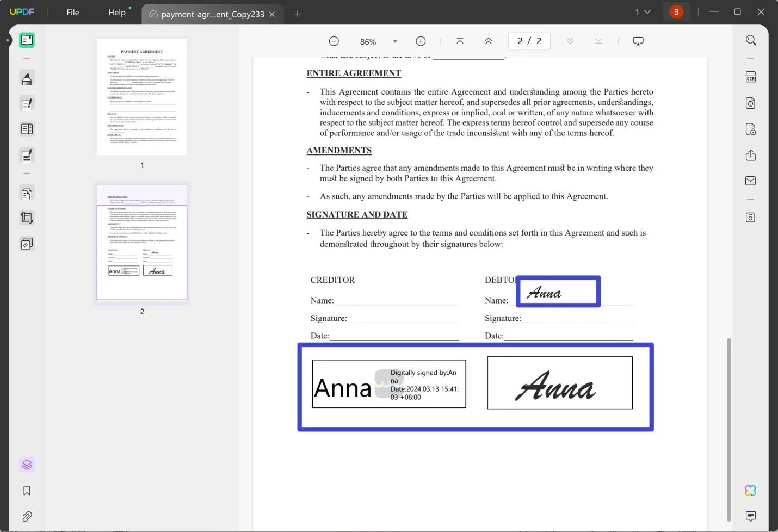
Task: Open the attachments panel
Action: pyautogui.click(x=27, y=516)
